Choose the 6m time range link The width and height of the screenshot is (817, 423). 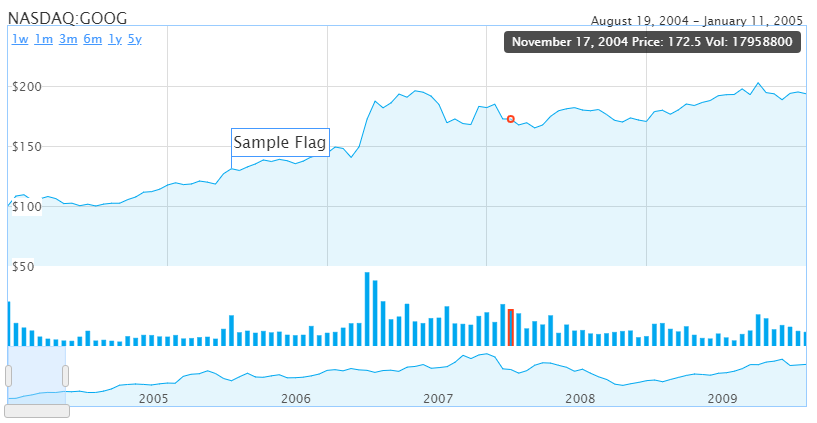(x=93, y=39)
